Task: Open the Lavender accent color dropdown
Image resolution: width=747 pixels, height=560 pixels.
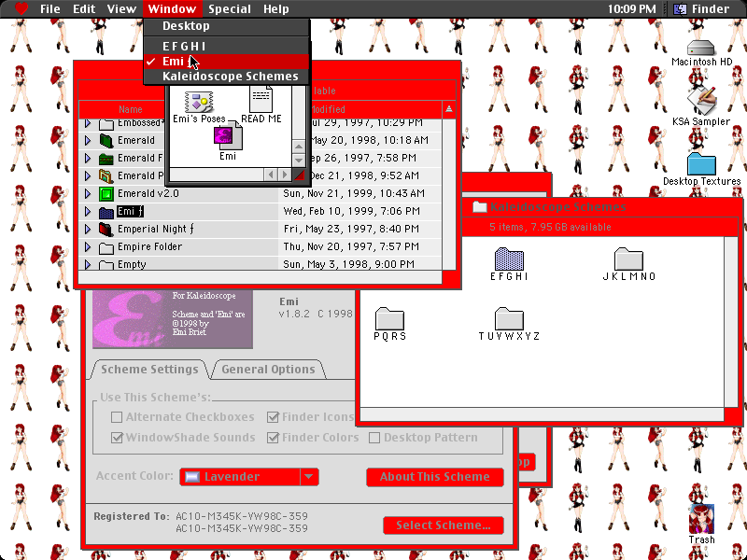Action: [248, 477]
